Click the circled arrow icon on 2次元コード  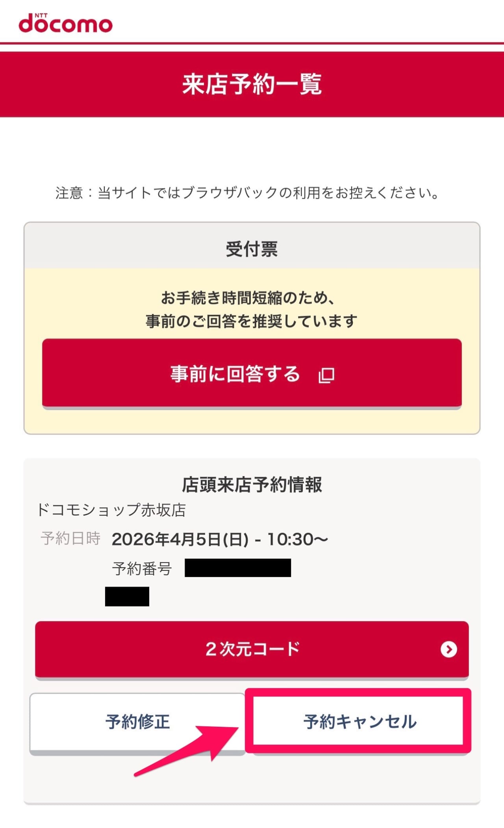point(449,650)
